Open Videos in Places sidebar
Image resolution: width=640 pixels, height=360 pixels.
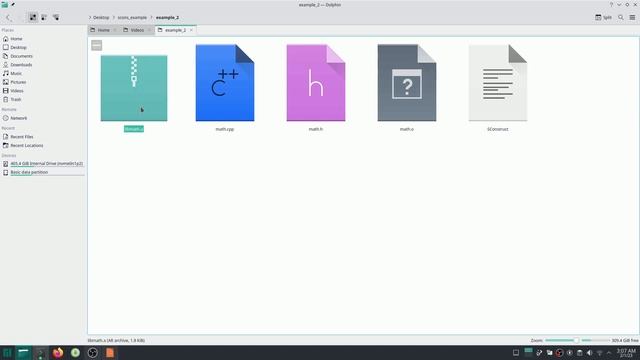43,91
